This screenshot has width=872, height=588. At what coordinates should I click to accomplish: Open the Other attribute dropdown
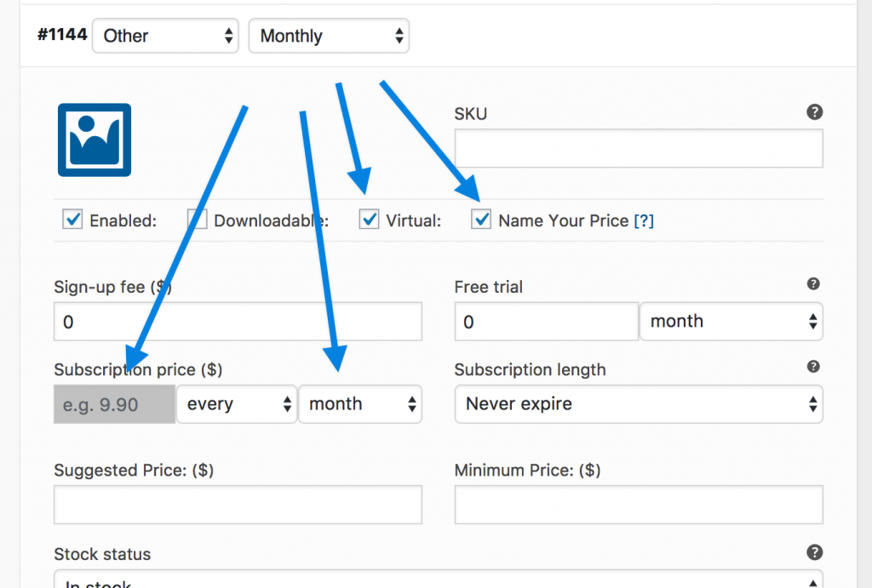[x=165, y=36]
